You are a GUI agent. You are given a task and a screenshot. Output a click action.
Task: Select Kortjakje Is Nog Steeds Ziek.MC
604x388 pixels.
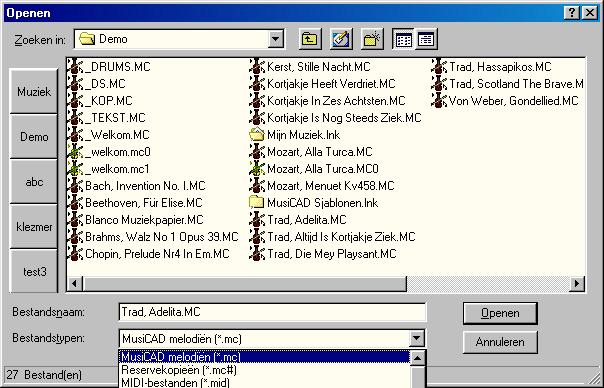pyautogui.click(x=344, y=118)
